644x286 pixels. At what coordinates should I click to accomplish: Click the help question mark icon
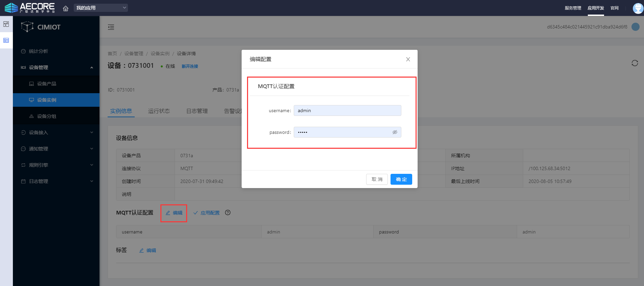pyautogui.click(x=228, y=212)
